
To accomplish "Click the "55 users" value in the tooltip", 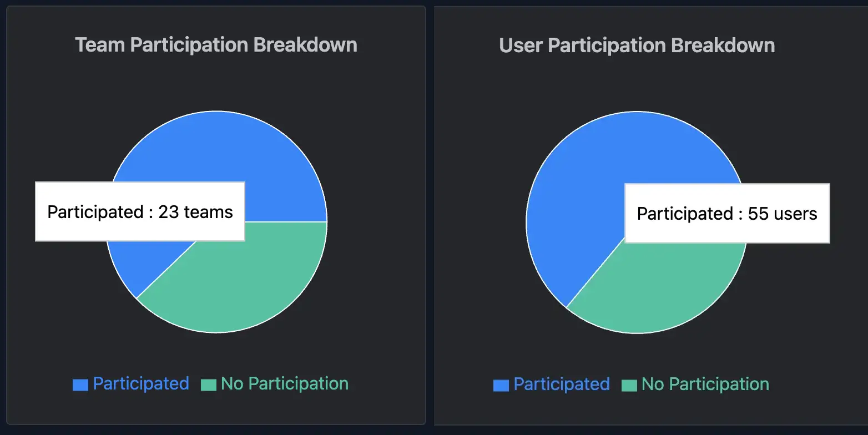I will 783,214.
